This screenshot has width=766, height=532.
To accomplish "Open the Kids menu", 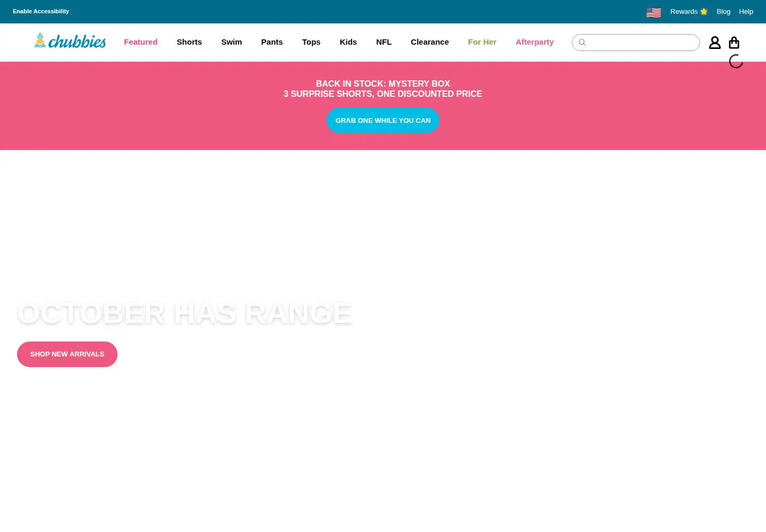I will tap(348, 42).
